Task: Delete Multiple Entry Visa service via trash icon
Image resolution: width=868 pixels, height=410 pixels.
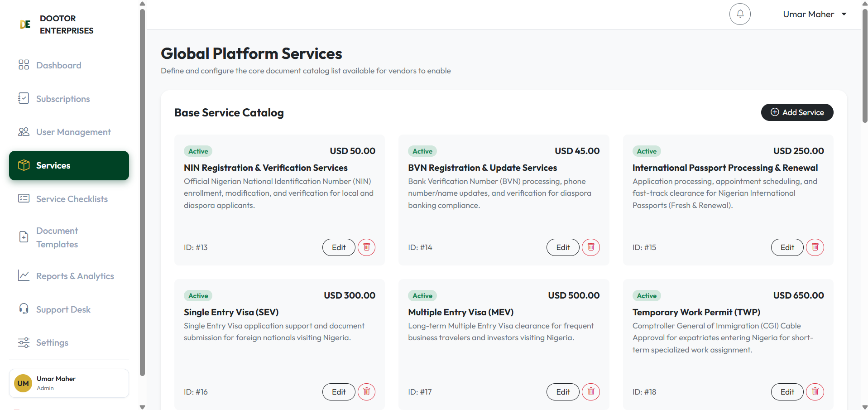Action: tap(591, 392)
